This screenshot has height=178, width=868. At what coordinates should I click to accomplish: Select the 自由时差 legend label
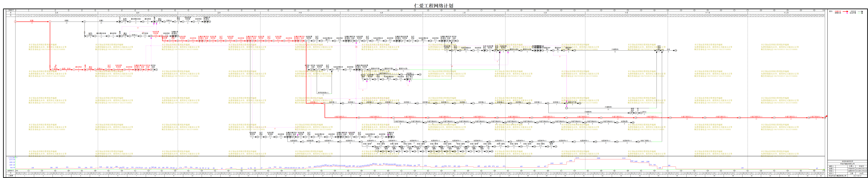pyautogui.click(x=853, y=13)
